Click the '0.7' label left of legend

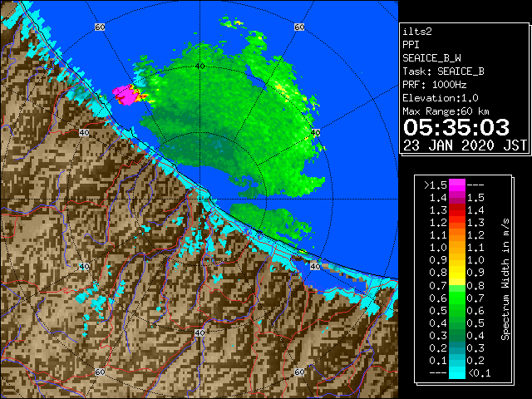[x=438, y=286]
